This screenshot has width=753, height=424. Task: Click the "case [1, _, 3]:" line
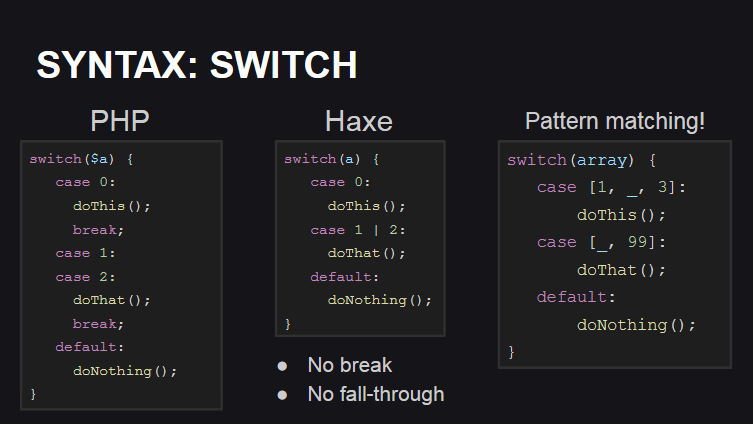(611, 187)
